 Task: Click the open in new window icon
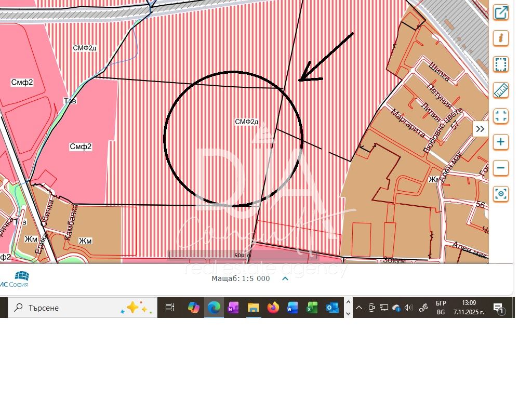tap(501, 12)
